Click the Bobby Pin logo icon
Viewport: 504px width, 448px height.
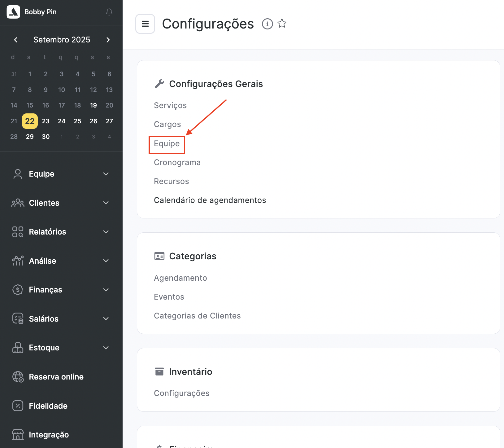tap(13, 12)
